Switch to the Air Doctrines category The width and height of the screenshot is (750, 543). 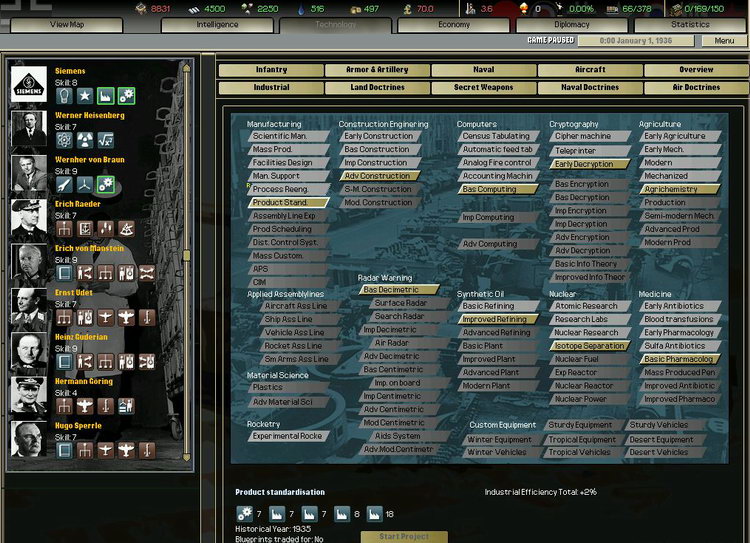(696, 88)
